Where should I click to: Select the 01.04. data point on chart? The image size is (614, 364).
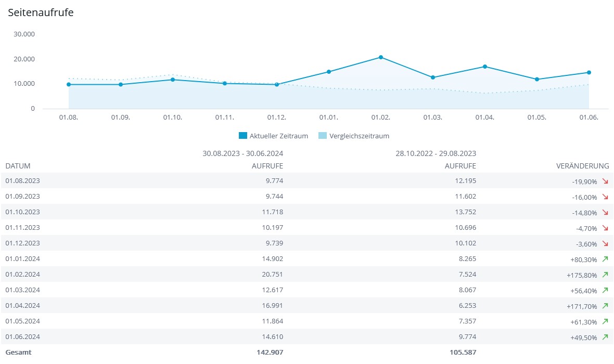coord(485,67)
